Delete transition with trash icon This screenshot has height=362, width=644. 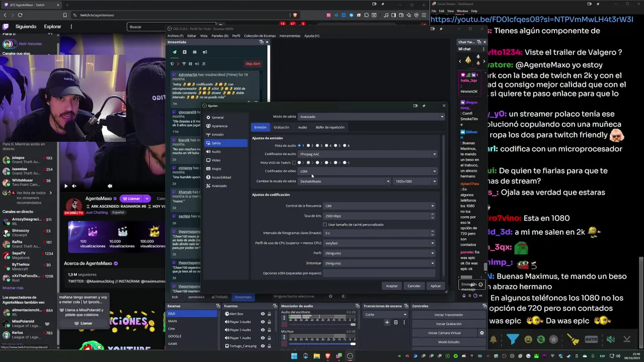396,322
